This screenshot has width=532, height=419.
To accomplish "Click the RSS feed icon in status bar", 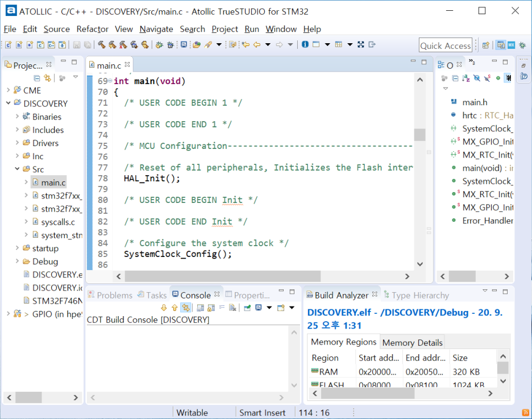I will point(526,413).
